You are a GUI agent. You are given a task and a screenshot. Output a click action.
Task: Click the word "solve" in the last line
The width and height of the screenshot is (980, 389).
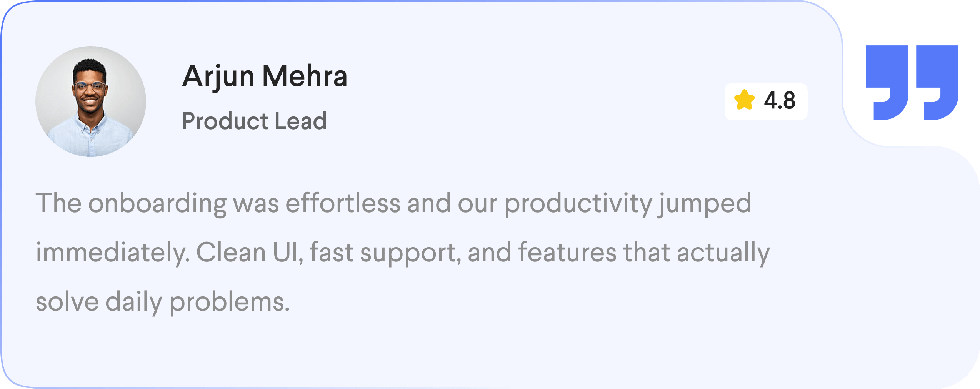(x=67, y=302)
